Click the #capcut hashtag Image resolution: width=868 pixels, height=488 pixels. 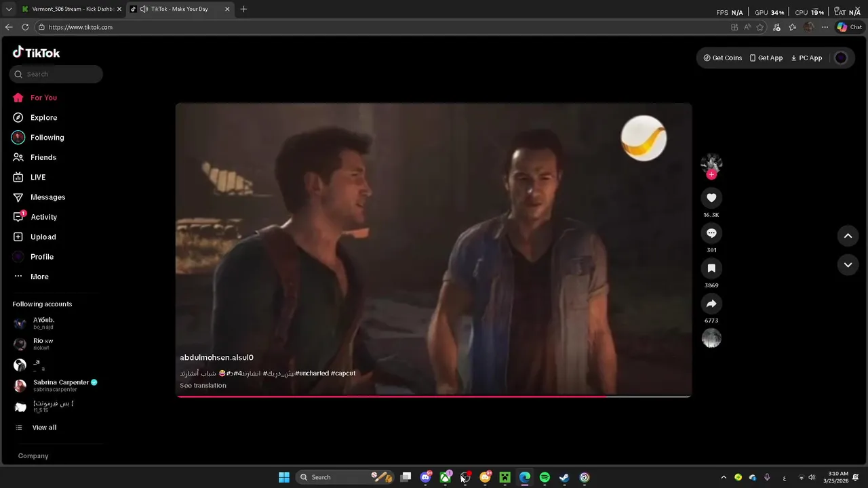coord(343,373)
